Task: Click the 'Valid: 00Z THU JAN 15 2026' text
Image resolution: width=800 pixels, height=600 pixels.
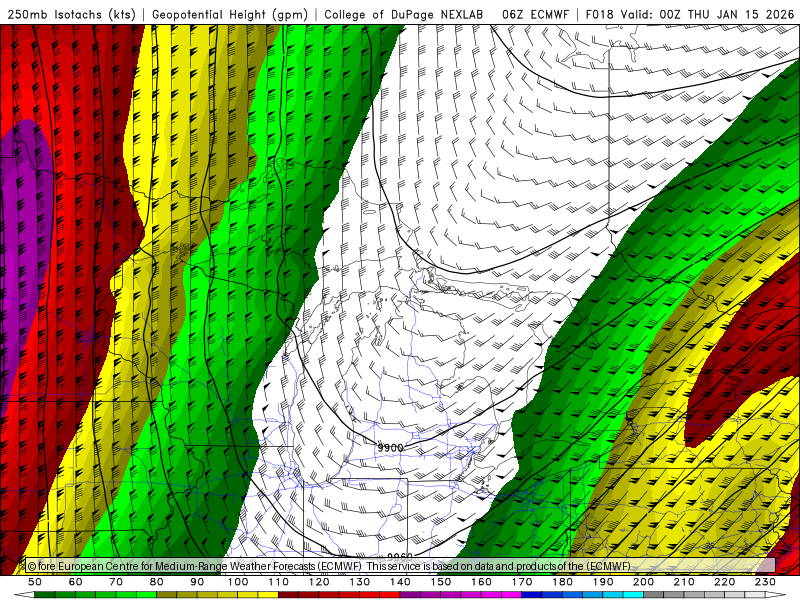Action: [708, 15]
